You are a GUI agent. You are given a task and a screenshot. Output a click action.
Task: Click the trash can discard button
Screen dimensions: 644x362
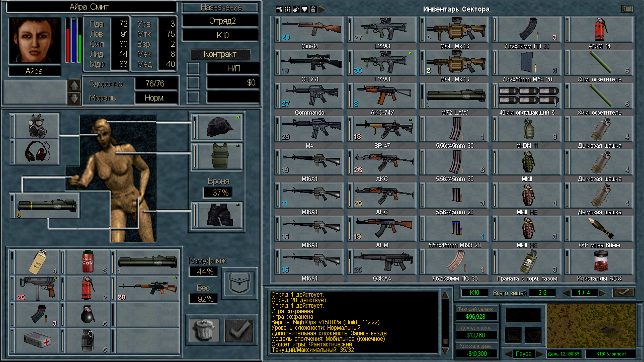(x=203, y=330)
